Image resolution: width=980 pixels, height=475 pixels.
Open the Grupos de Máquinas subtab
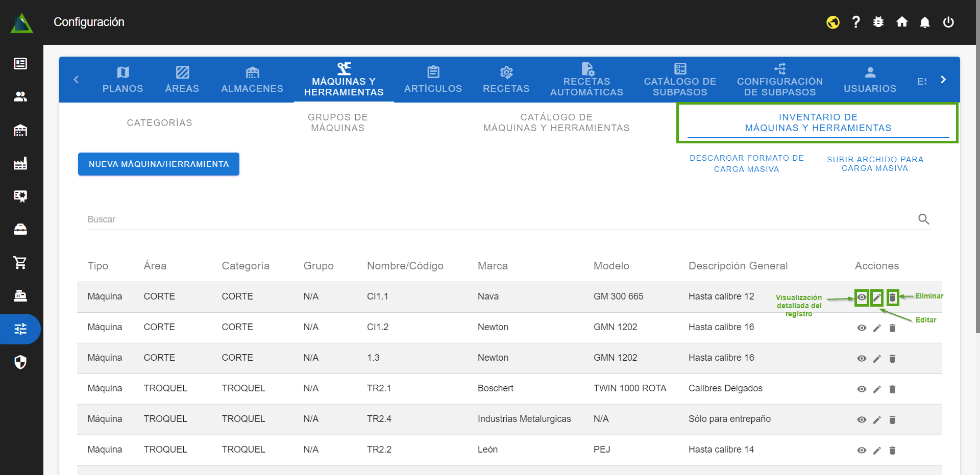tap(337, 122)
